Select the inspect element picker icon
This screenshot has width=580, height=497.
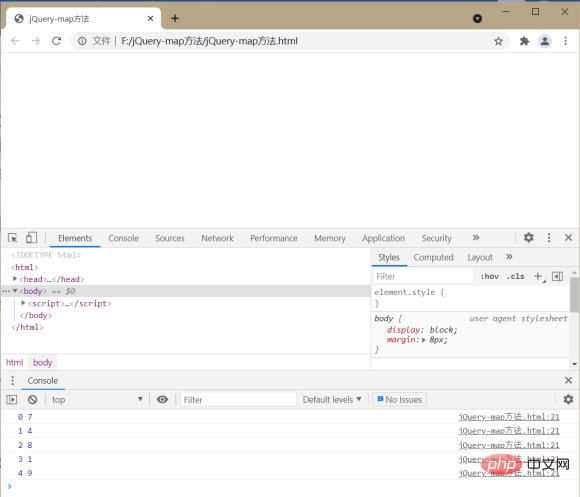click(13, 238)
